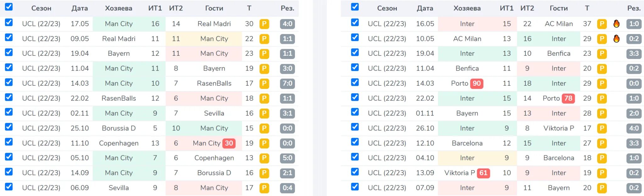This screenshot has height=196, width=644.
Task: Untick checkbox for Barcelona vs Inter 12.10 match
Action: (x=355, y=142)
